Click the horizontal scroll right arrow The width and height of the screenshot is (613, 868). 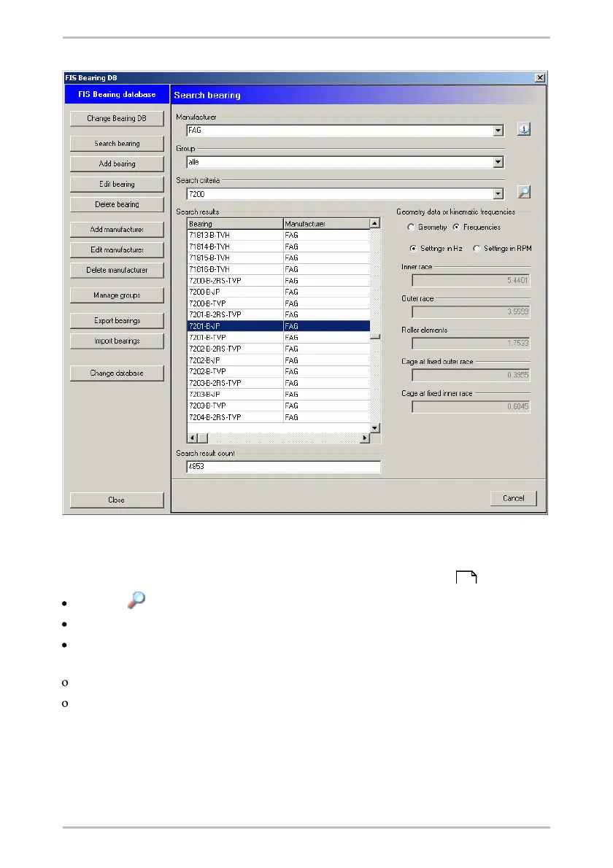tap(365, 438)
